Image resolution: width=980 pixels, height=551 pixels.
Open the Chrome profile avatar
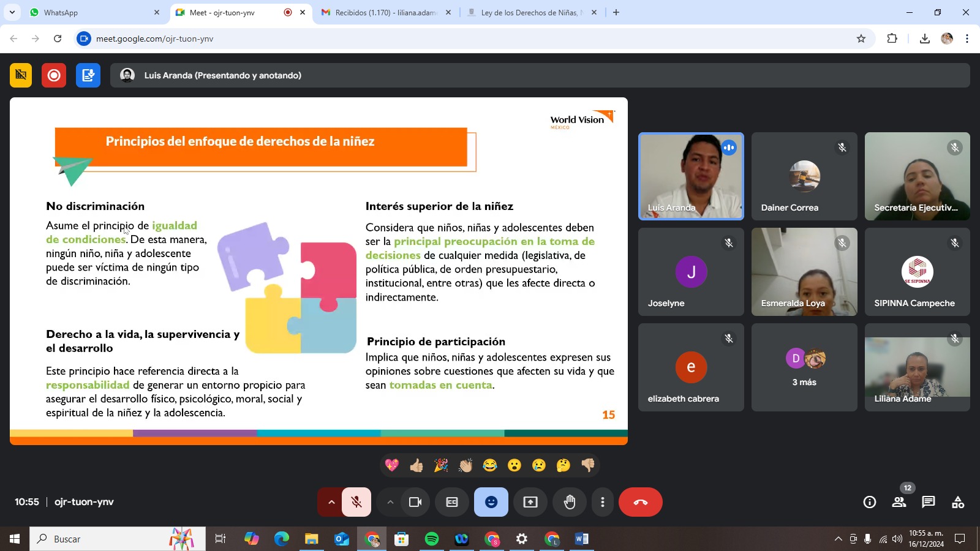pos(947,39)
